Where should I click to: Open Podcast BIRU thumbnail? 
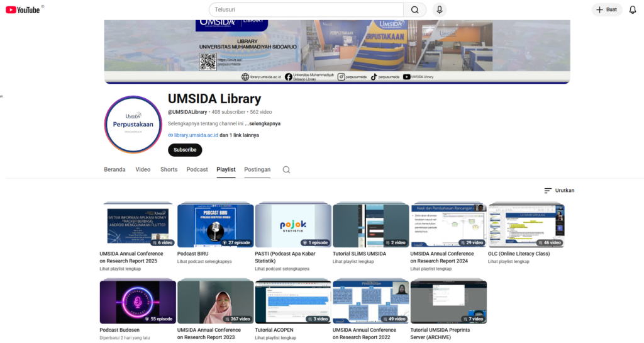point(216,225)
